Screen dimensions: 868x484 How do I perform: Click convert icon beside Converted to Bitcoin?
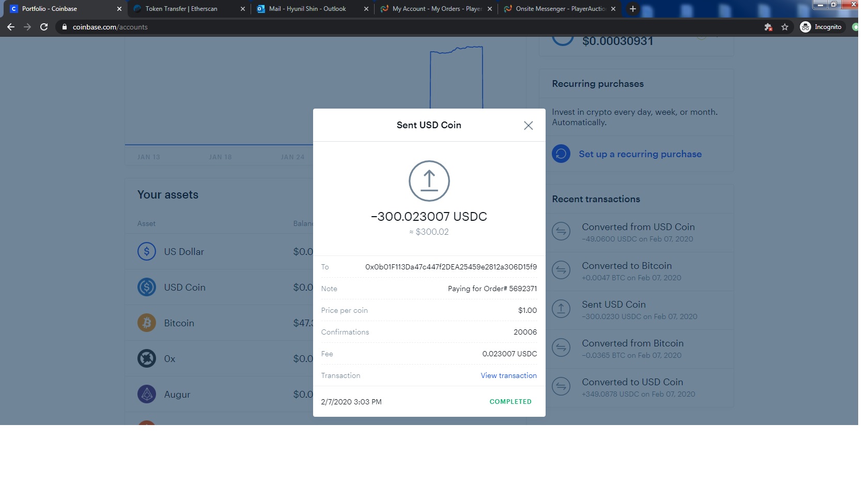pyautogui.click(x=561, y=270)
